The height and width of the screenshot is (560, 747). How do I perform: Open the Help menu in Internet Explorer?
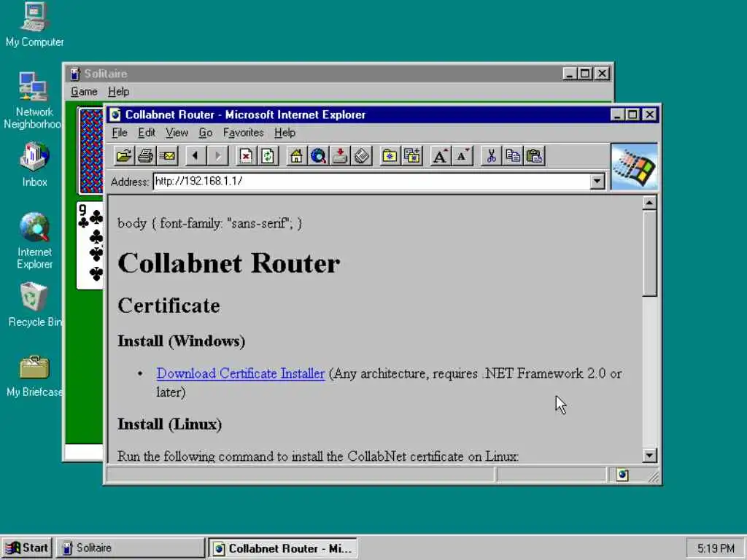point(285,133)
